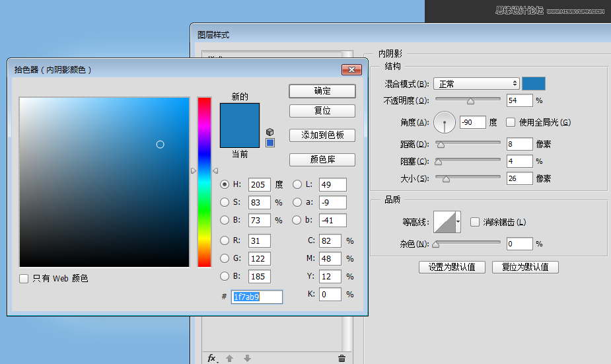Click the inner shadow color swatch
611x364 pixels.
534,83
